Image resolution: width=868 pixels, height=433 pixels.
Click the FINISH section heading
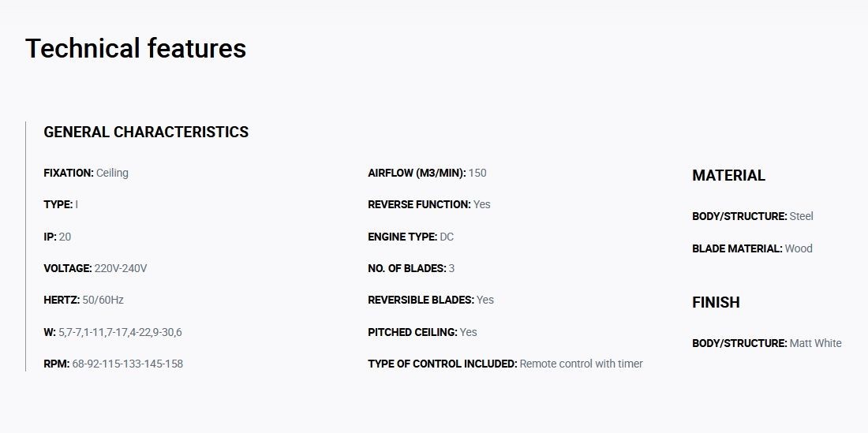(x=716, y=303)
